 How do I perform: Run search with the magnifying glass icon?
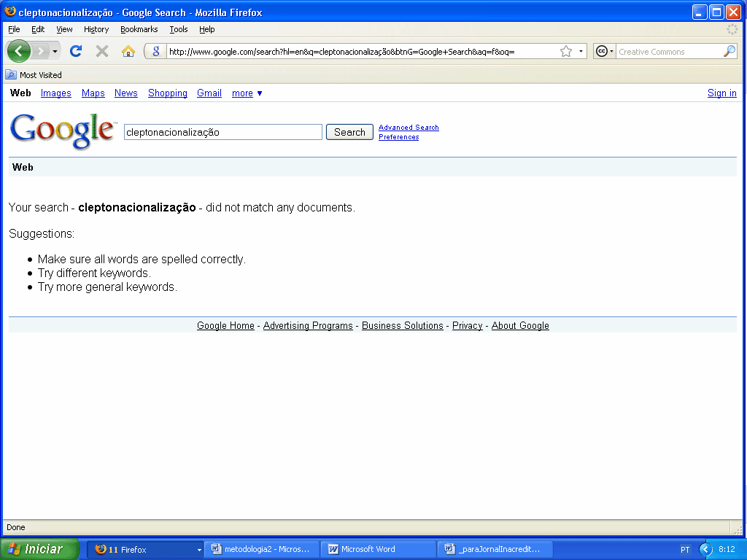(x=729, y=51)
